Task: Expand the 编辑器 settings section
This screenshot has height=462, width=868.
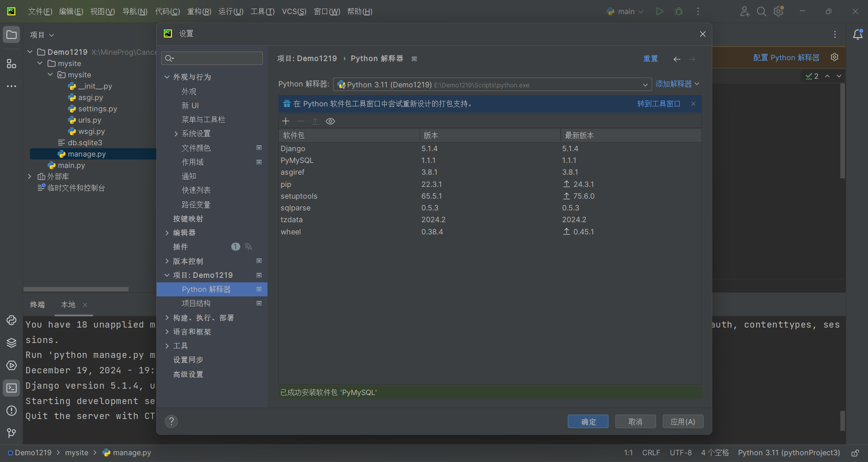Action: [167, 233]
